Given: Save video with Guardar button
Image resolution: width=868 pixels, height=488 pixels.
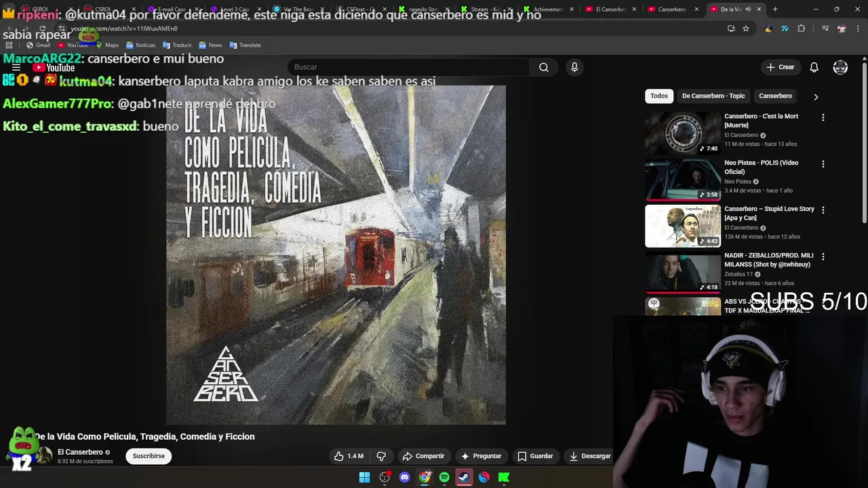Looking at the screenshot, I should [535, 456].
